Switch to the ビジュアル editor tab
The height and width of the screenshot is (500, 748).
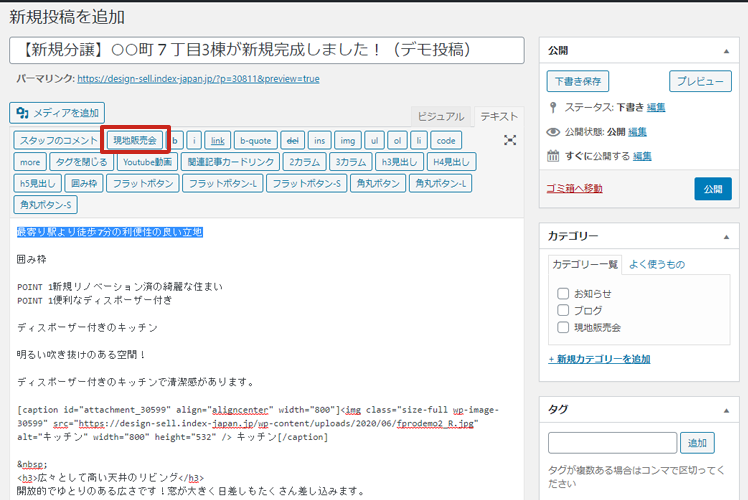tap(440, 117)
